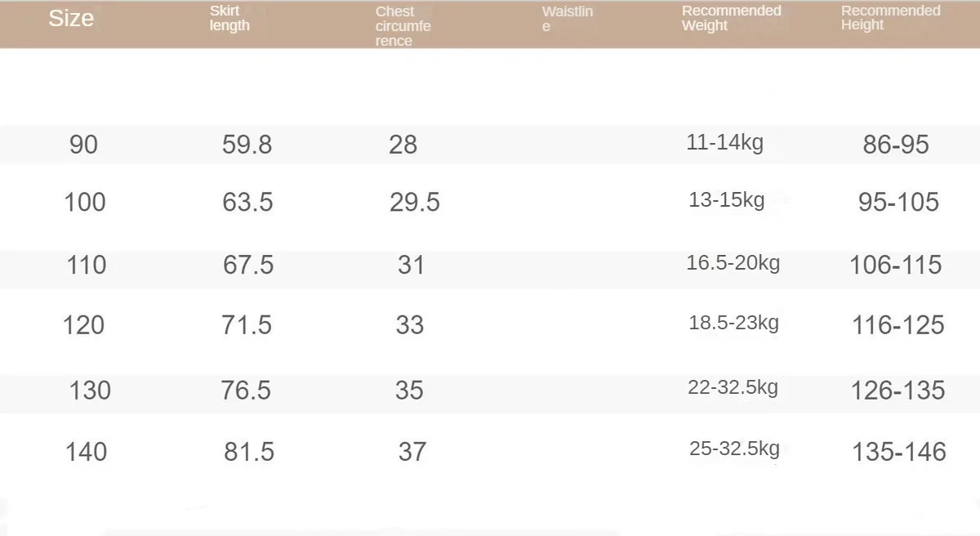This screenshot has height=536, width=980.
Task: Click size 120 row label
Action: coord(83,325)
